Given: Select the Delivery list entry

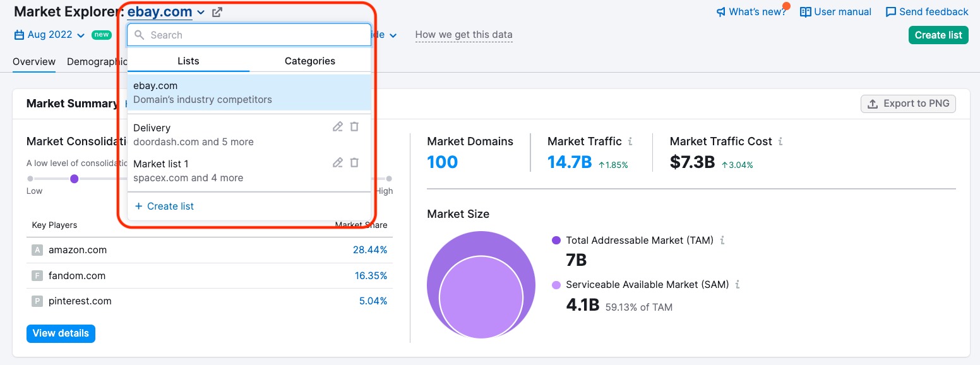Looking at the screenshot, I should click(249, 135).
